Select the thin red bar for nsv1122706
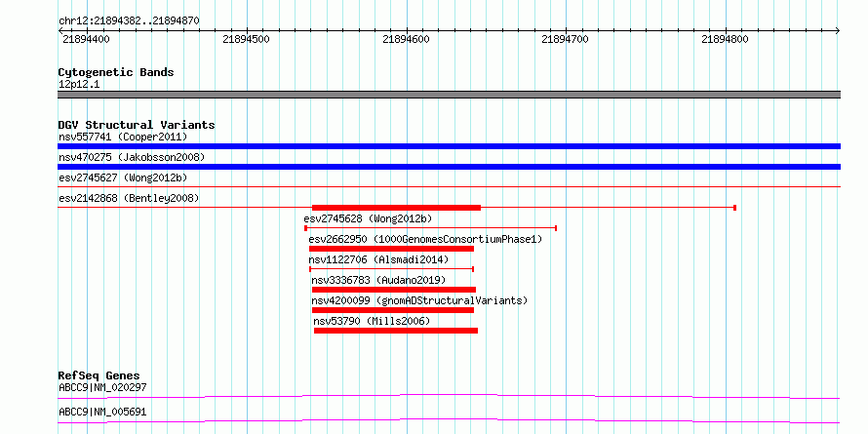 click(x=391, y=269)
